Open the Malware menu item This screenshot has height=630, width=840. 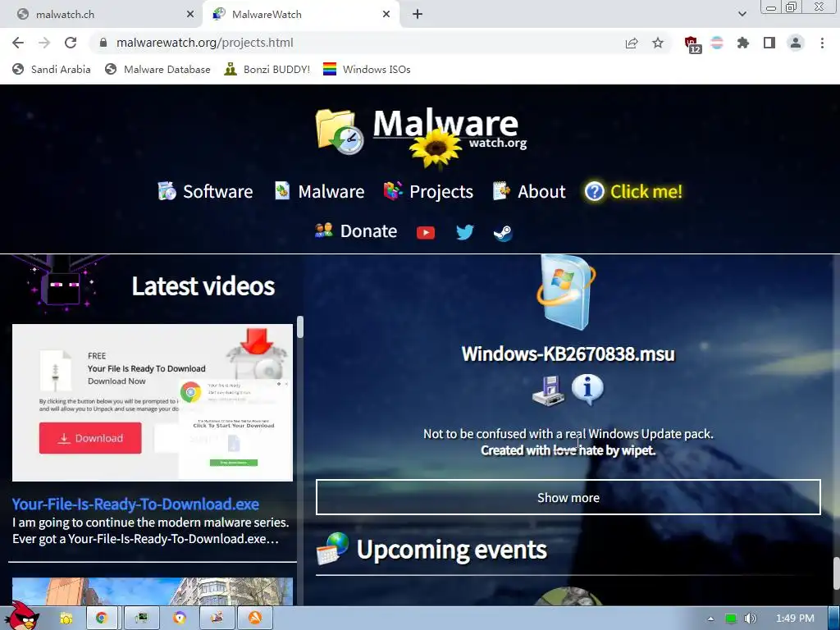tap(319, 191)
